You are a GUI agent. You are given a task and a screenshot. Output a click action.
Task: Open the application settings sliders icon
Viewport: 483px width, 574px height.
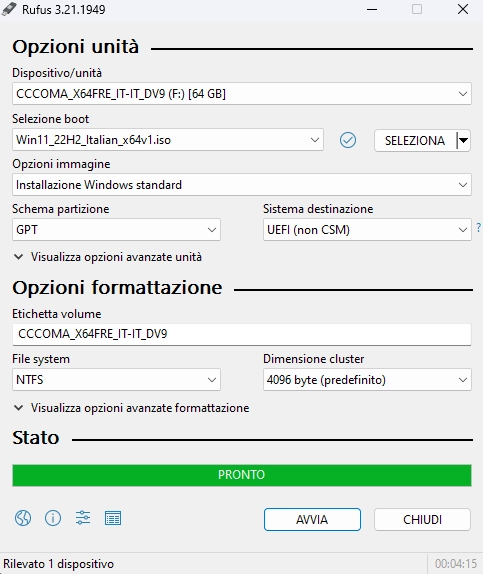click(x=83, y=518)
